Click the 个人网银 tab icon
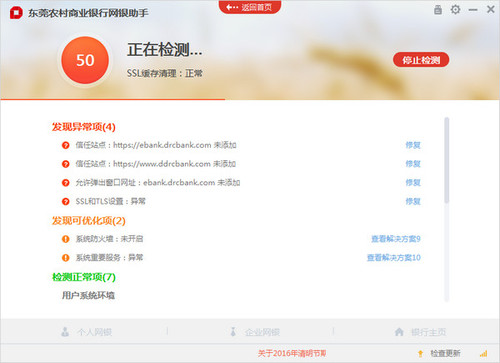The height and width of the screenshot is (363, 500). [65, 332]
